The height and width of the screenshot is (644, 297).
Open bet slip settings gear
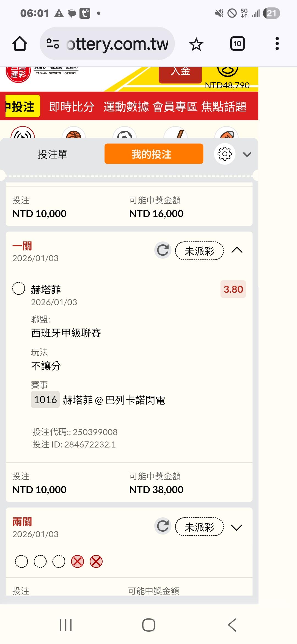225,154
